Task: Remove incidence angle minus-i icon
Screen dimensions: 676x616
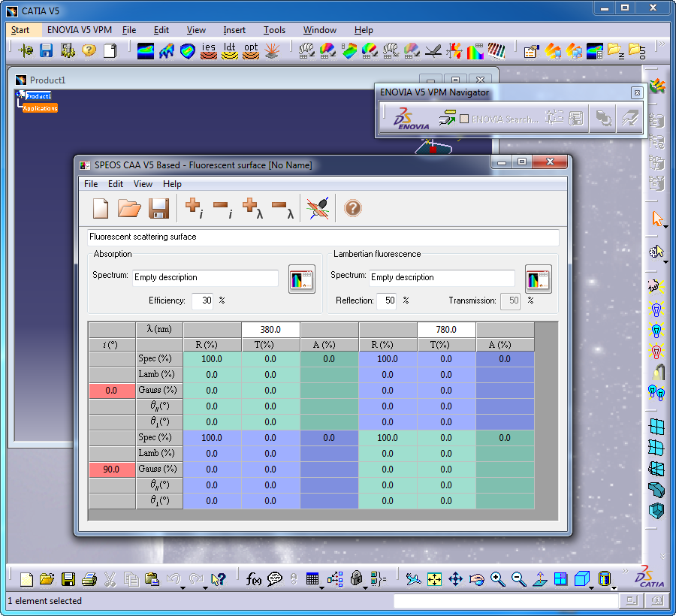Action: (x=223, y=208)
